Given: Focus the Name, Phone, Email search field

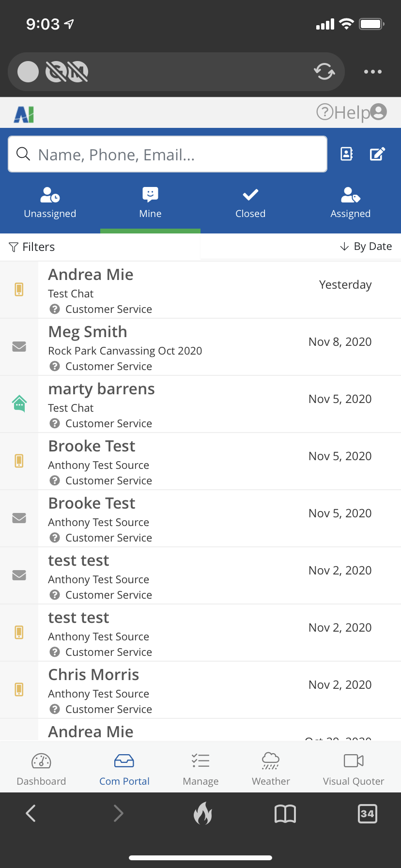Looking at the screenshot, I should [167, 155].
